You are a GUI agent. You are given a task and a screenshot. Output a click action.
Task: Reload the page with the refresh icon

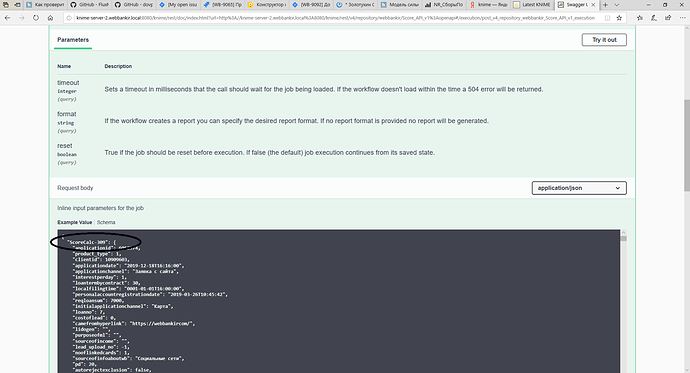point(36,18)
